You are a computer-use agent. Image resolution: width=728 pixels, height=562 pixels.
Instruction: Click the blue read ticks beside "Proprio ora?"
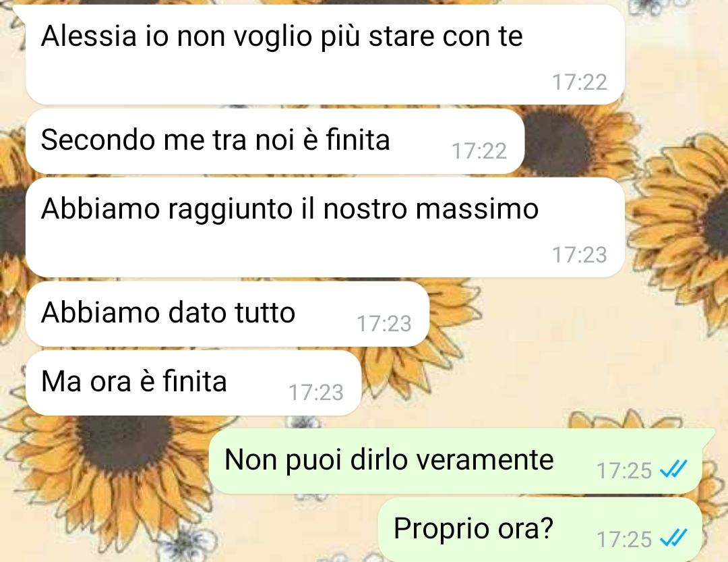(673, 538)
